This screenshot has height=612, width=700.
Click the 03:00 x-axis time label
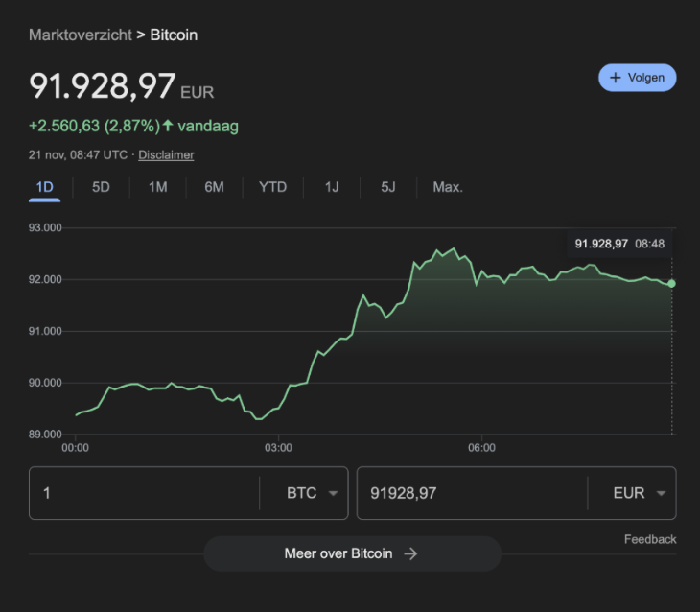pos(278,448)
